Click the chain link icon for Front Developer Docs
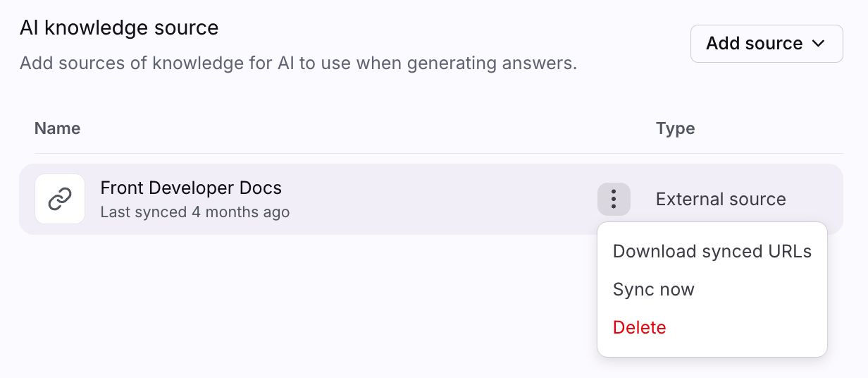 coord(60,200)
